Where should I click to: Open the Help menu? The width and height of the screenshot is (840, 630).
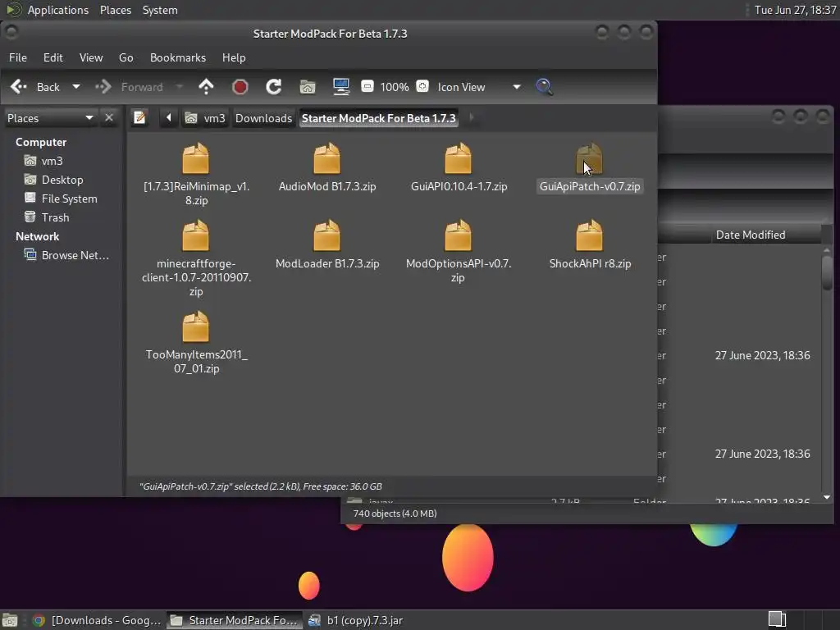click(x=234, y=57)
